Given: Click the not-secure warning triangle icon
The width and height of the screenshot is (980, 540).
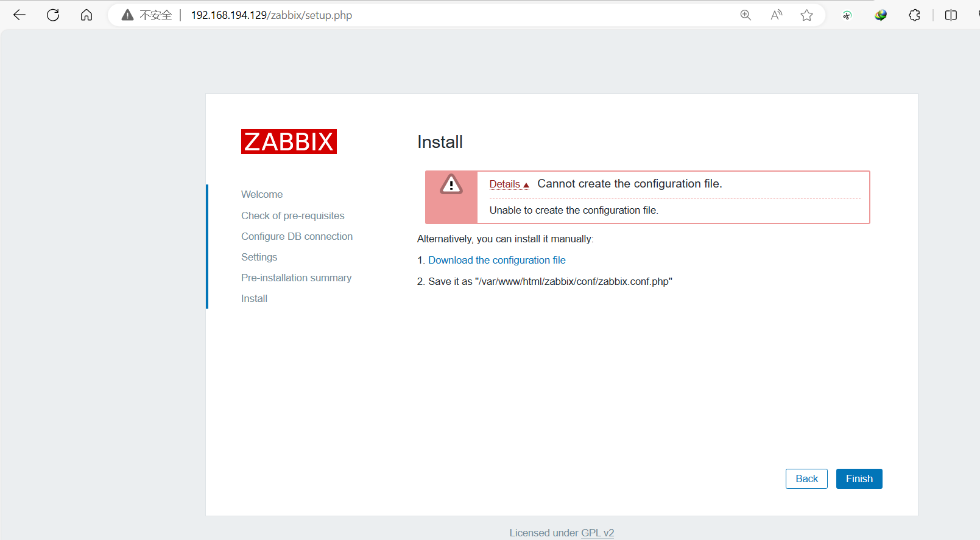Looking at the screenshot, I should (x=127, y=15).
